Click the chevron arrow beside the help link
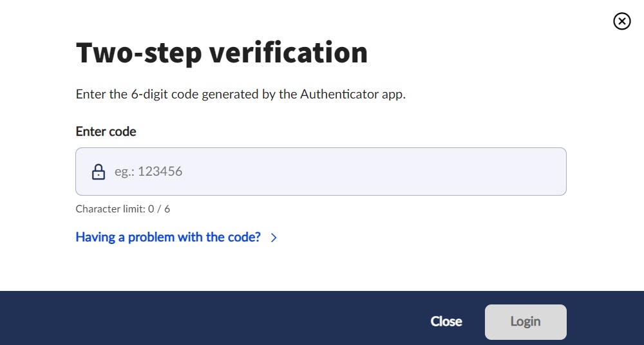 point(274,238)
